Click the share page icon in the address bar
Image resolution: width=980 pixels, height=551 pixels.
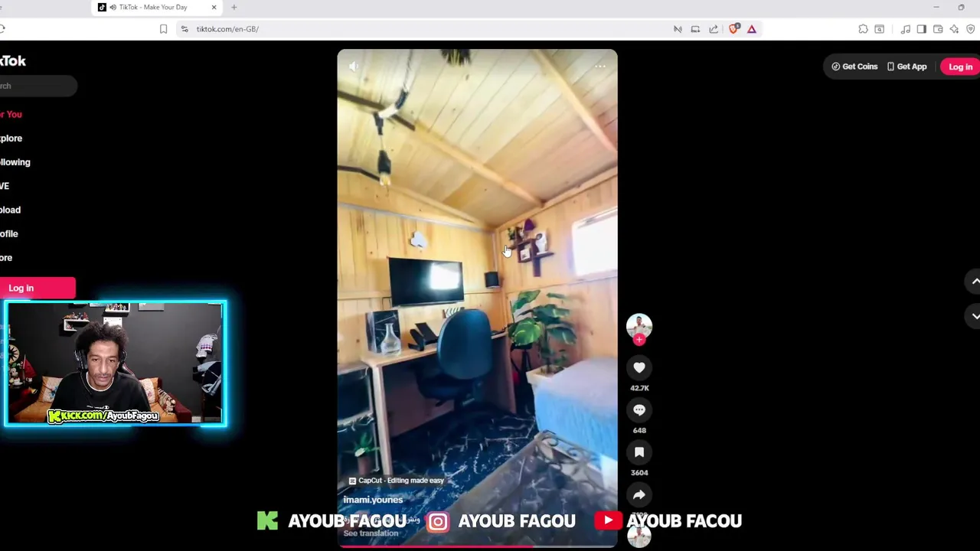[714, 29]
